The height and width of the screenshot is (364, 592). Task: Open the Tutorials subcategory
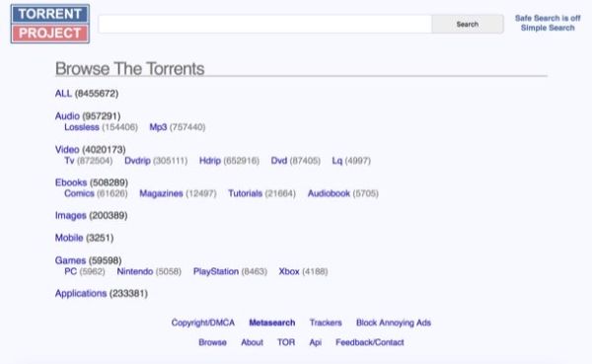click(x=245, y=193)
